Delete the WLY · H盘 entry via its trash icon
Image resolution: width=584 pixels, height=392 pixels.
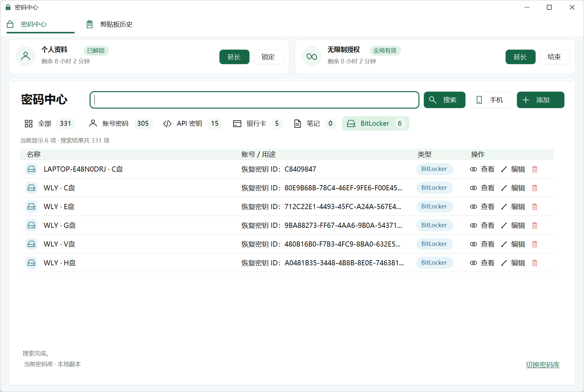point(535,263)
